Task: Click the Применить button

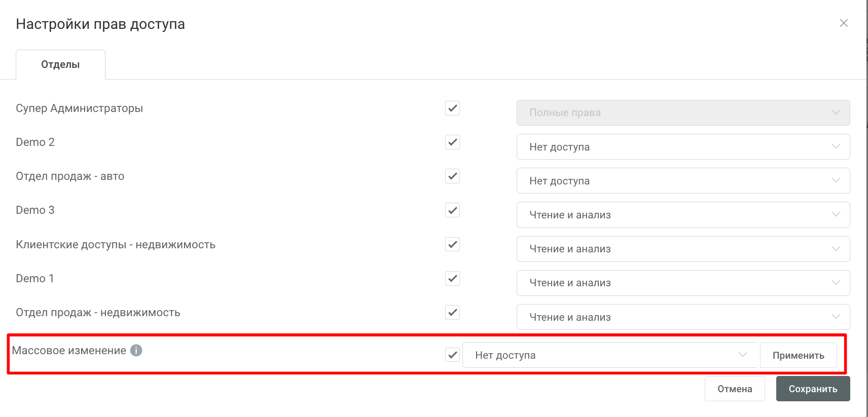Action: tap(798, 355)
